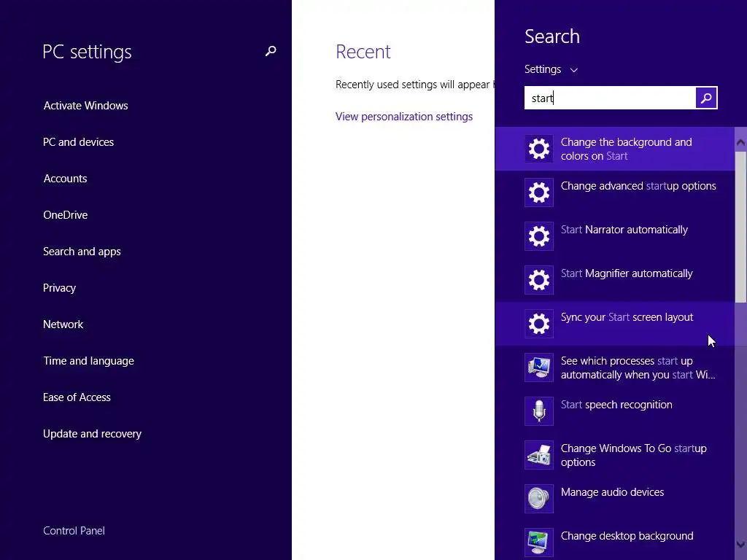Viewport: 747px width, 560px height.
Task: Select Sync your Start screen layout result
Action: tap(614, 324)
